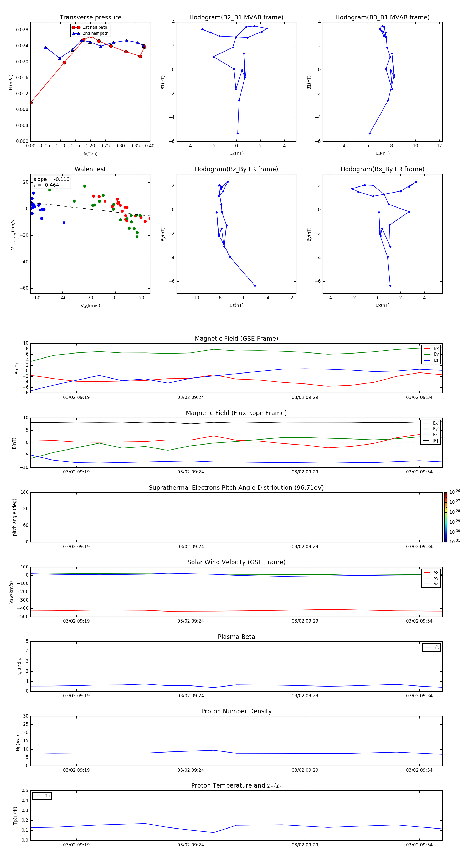Click the "pitch angle (deg)" y-axis label
Image resolution: width=473 pixels, height=868 pixels.
[14, 517]
